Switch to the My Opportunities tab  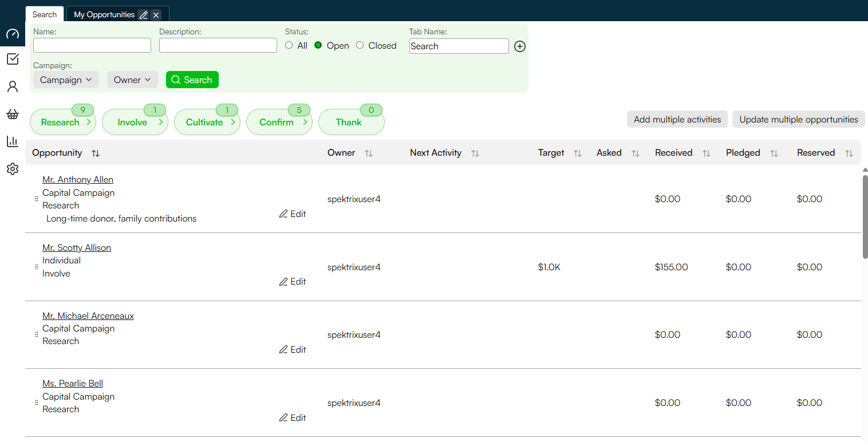coord(104,14)
